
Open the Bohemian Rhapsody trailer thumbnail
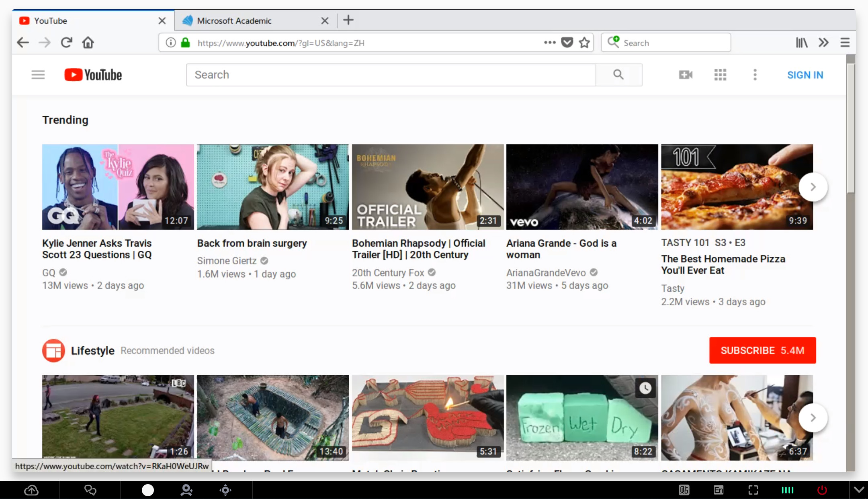click(428, 187)
